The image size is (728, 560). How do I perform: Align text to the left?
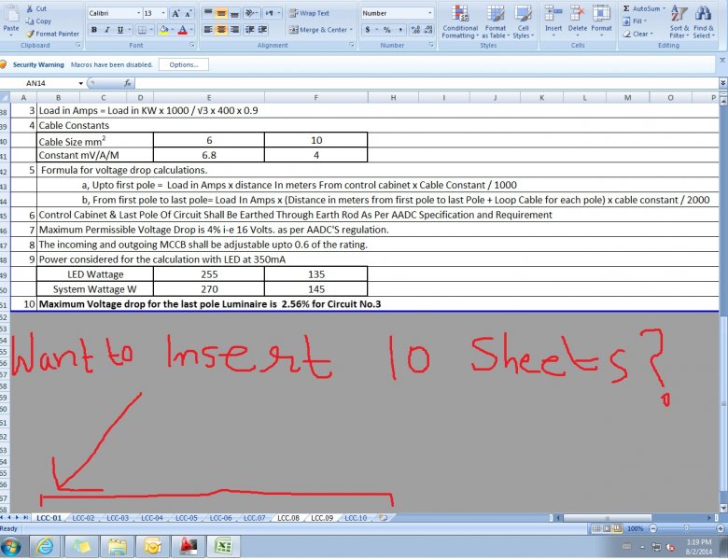coord(208,30)
